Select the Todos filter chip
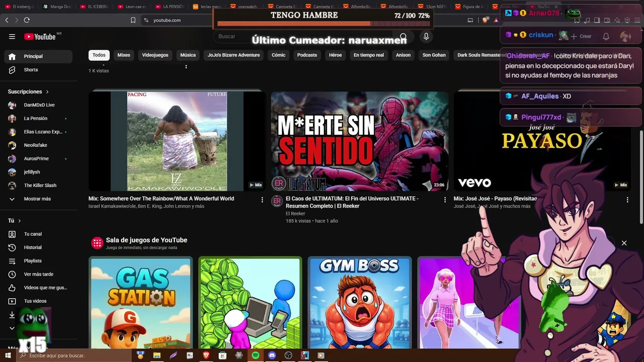Viewport: 644px width, 362px height. click(x=99, y=55)
